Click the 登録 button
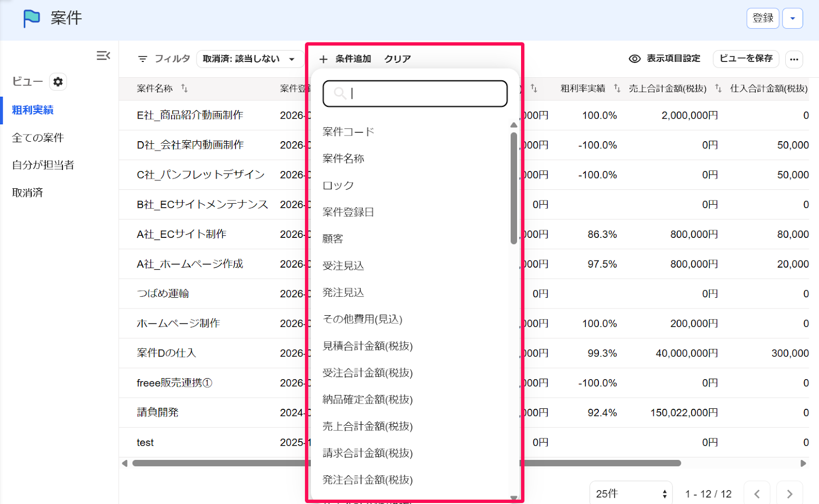 (x=763, y=18)
